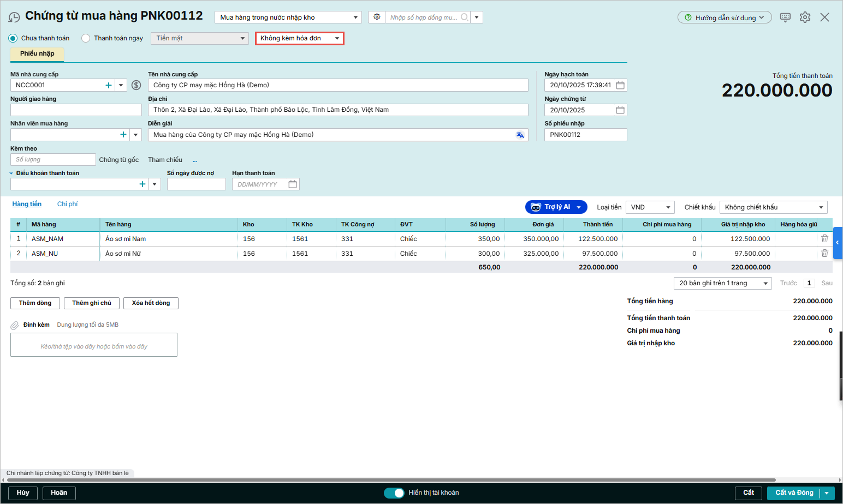Open settings gear in top right
This screenshot has width=843, height=504.
click(805, 17)
